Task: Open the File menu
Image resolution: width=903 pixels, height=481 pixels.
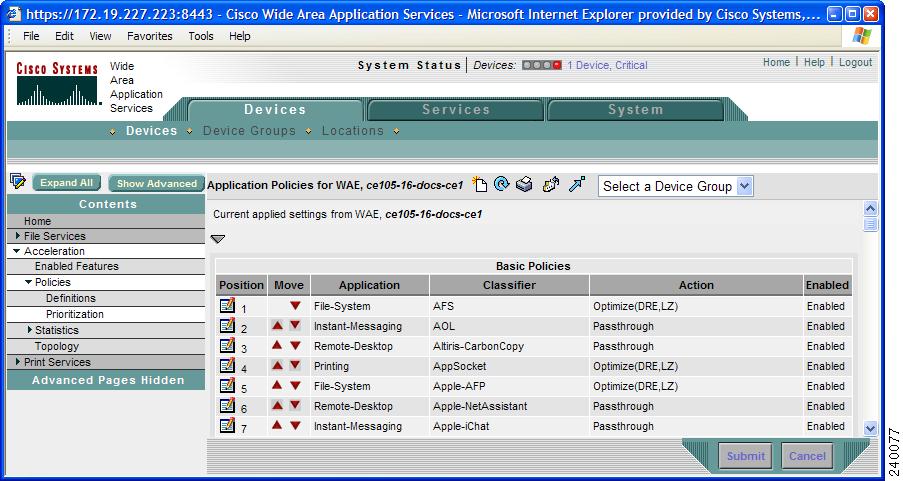Action: coord(31,36)
